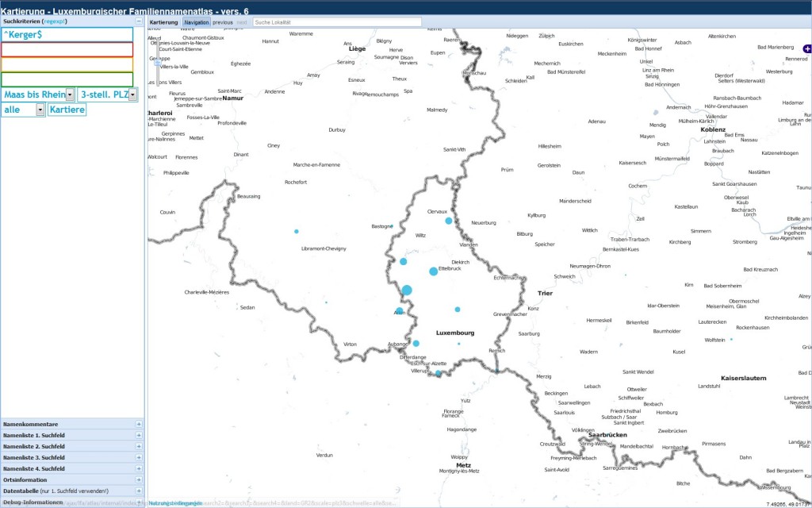This screenshot has width=812, height=508.
Task: Expand Namenliste 2. Suchfeld panel
Action: click(x=139, y=447)
